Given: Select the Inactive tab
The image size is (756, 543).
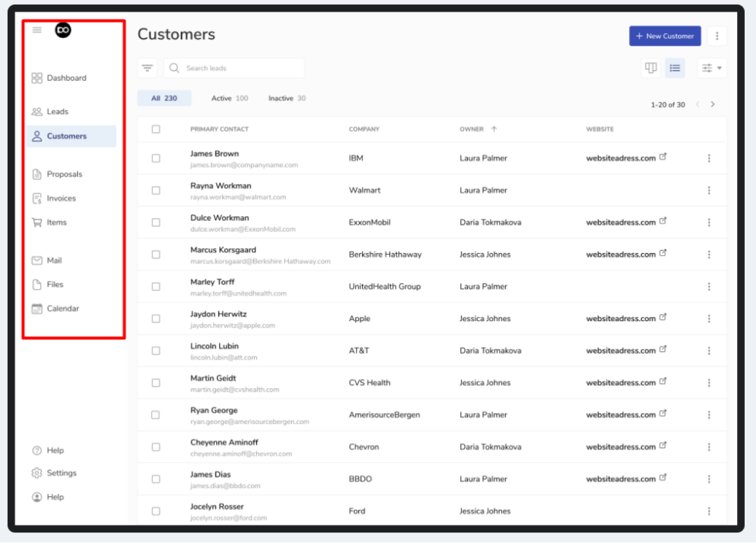Looking at the screenshot, I should (286, 98).
